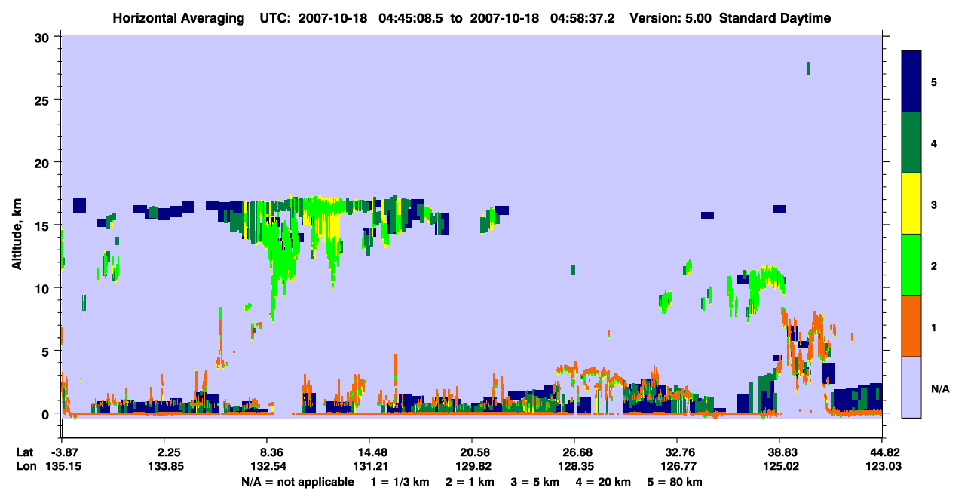
Task: Click the 'Standard Daytime' label
Action: (775, 18)
